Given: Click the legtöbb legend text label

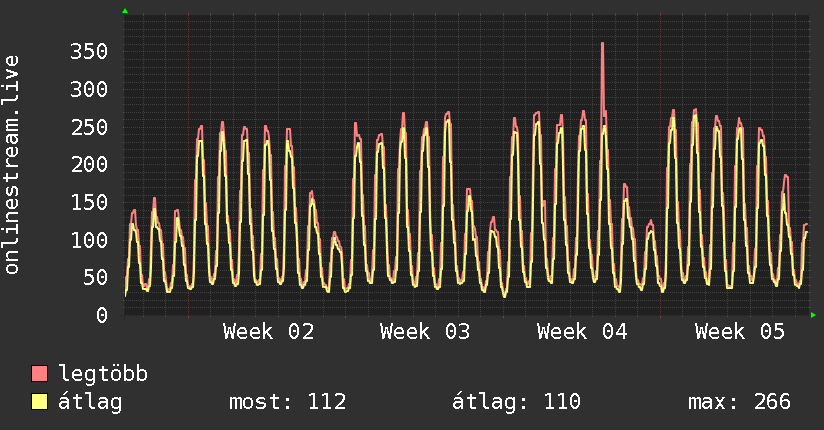Looking at the screenshot, I should pos(104,374).
